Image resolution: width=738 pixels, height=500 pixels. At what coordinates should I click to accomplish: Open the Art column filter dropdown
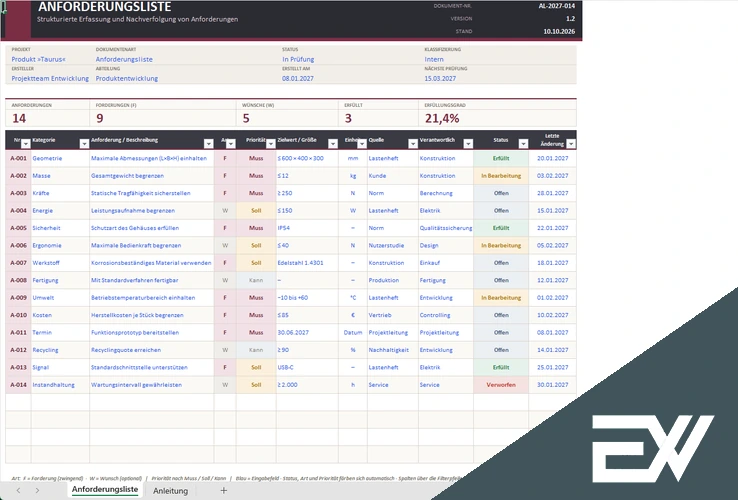pos(231,144)
